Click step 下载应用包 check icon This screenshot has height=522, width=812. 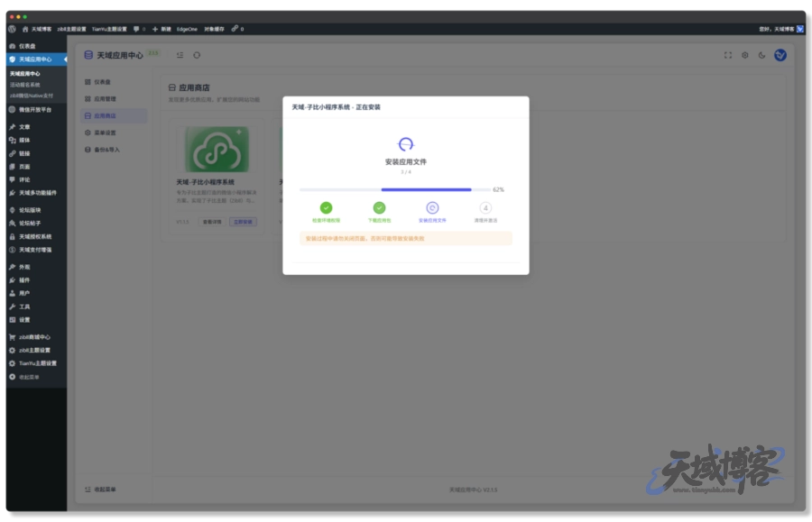click(379, 207)
